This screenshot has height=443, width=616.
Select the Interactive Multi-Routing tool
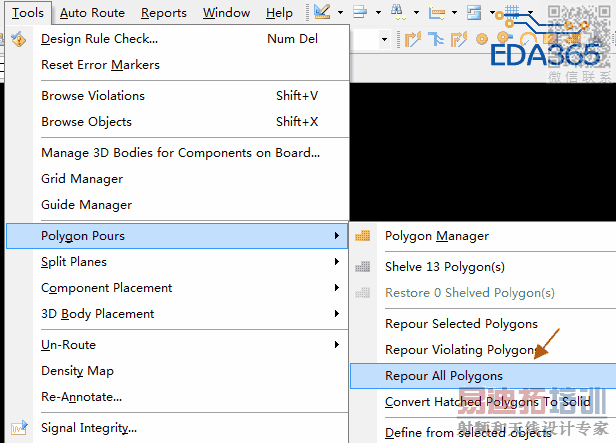[x=459, y=39]
